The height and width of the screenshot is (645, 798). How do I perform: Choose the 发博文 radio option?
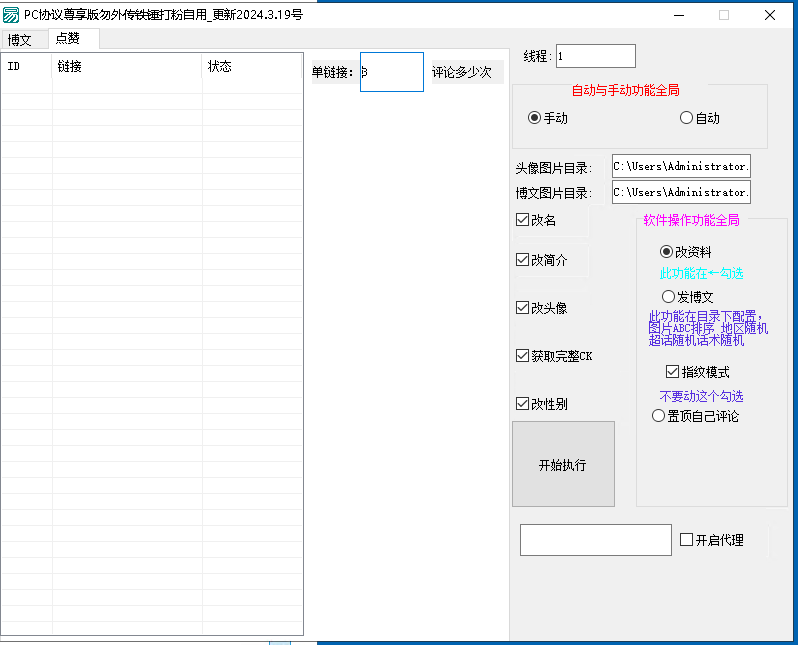668,297
